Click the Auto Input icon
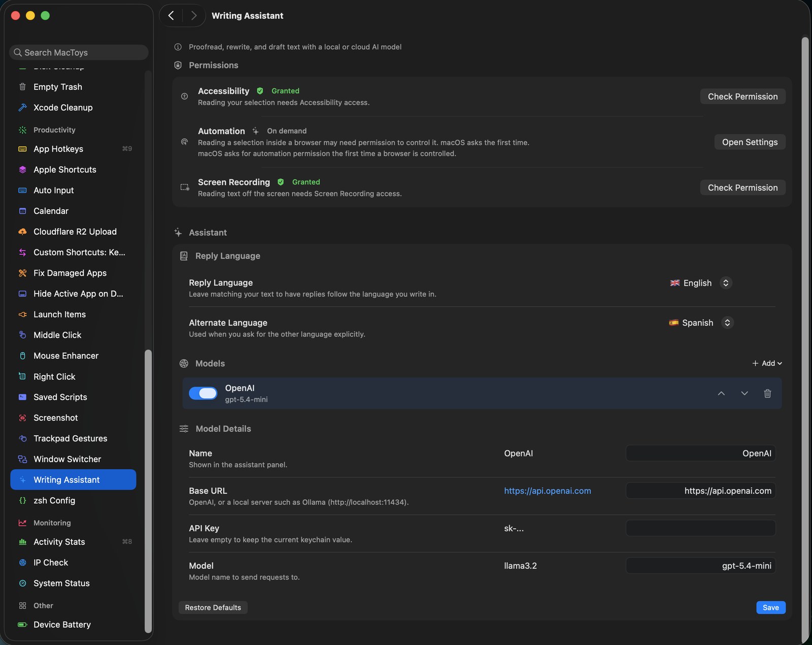This screenshot has width=812, height=645. [22, 190]
